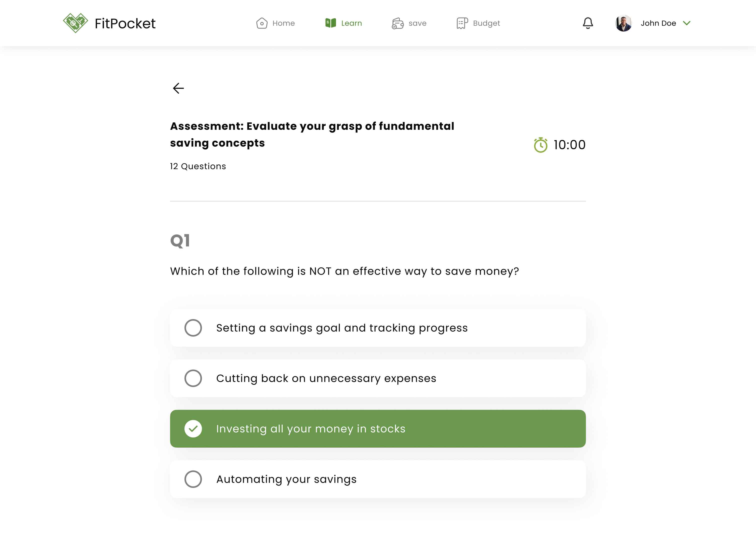Click the green timer clock icon

click(540, 145)
